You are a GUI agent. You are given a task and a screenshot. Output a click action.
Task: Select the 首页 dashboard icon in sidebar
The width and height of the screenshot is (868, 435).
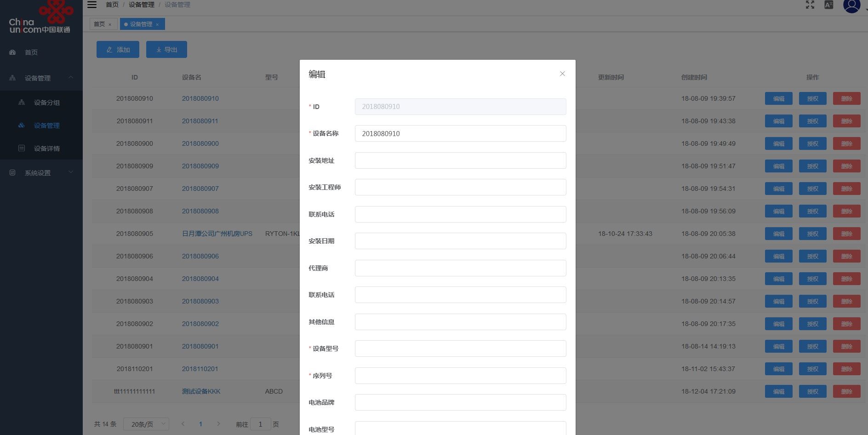(12, 52)
